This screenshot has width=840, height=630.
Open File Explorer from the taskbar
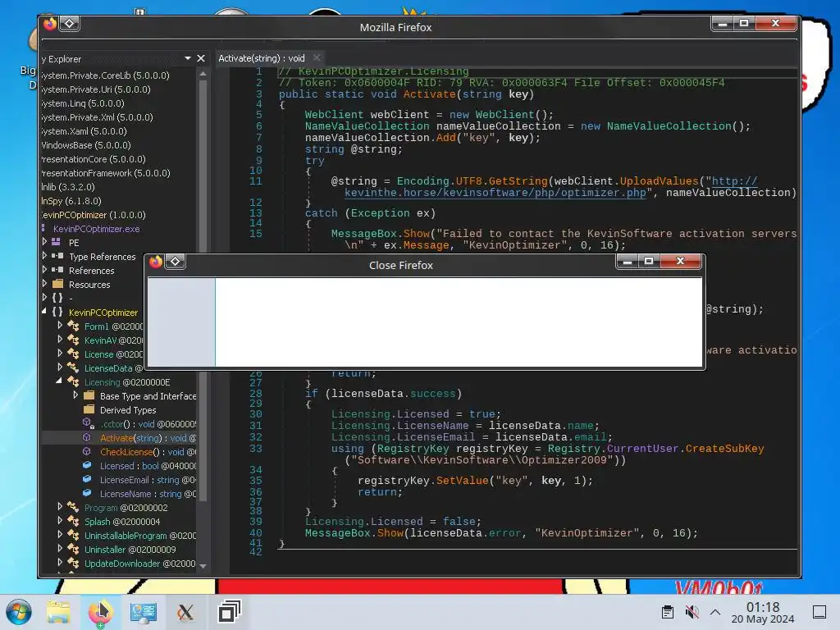(58, 612)
